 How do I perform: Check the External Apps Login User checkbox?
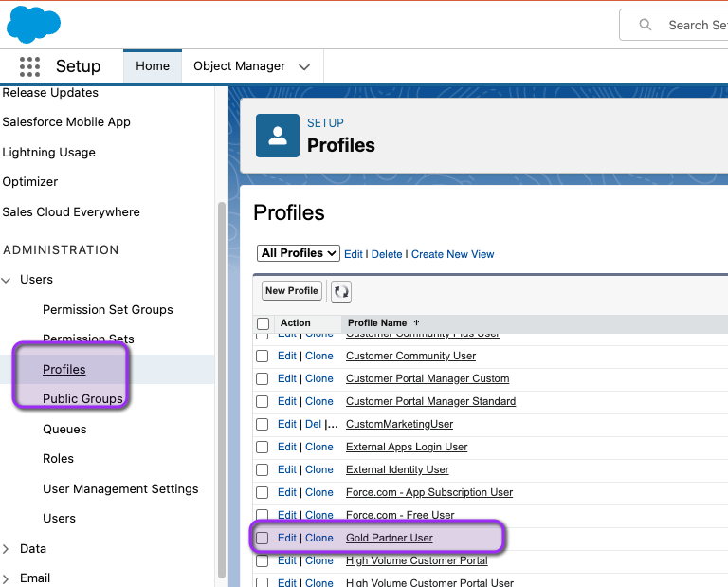[263, 448]
